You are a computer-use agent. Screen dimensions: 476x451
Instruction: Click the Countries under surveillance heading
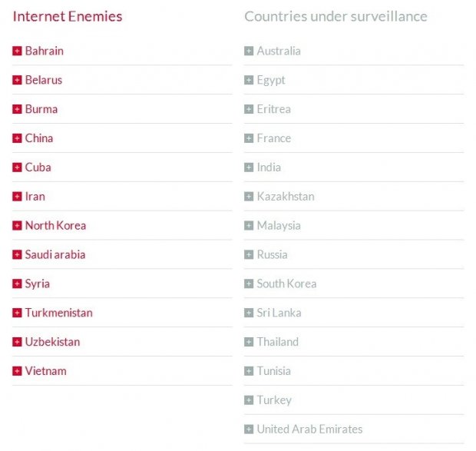336,16
